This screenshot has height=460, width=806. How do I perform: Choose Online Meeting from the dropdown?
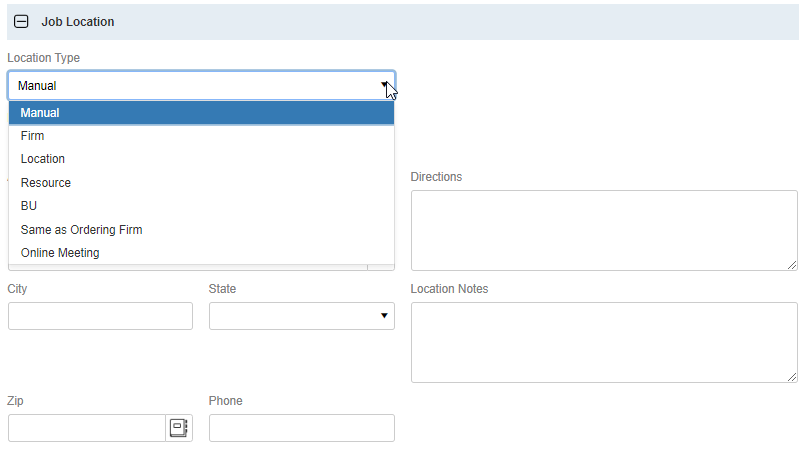(201, 253)
